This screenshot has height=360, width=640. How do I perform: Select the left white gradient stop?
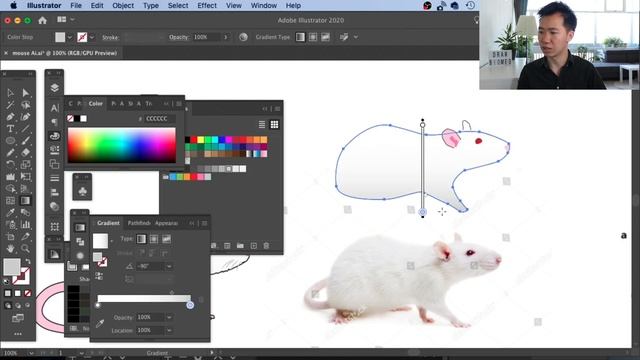pos(98,305)
